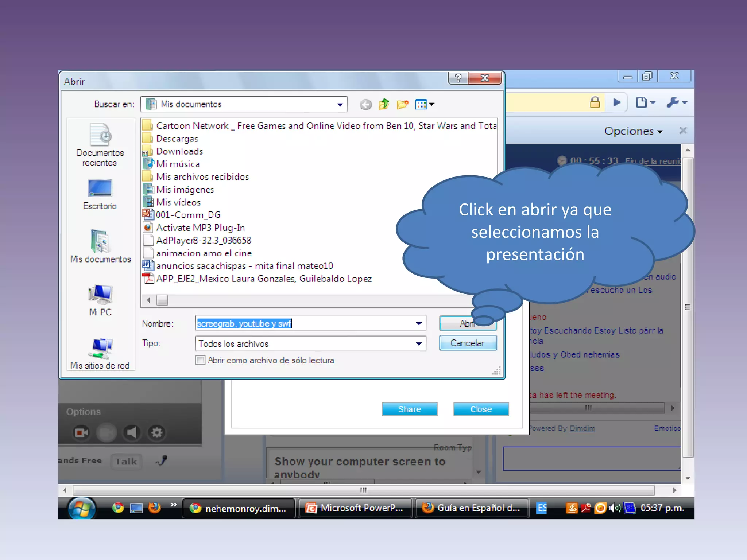The height and width of the screenshot is (560, 747).
Task: Click the Abrir button to open file
Action: point(468,323)
